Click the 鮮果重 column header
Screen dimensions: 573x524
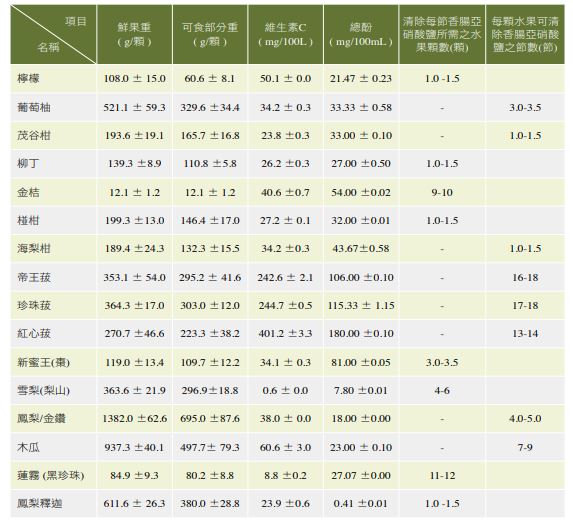[x=134, y=34]
